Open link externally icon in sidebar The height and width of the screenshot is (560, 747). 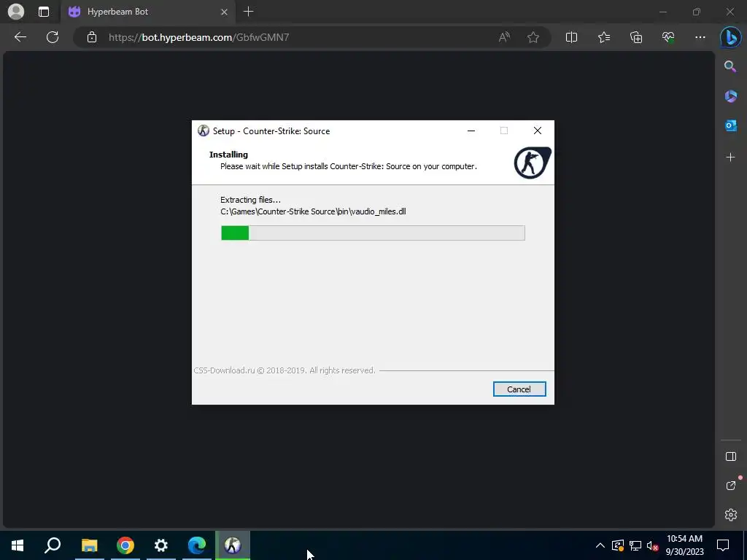click(730, 485)
